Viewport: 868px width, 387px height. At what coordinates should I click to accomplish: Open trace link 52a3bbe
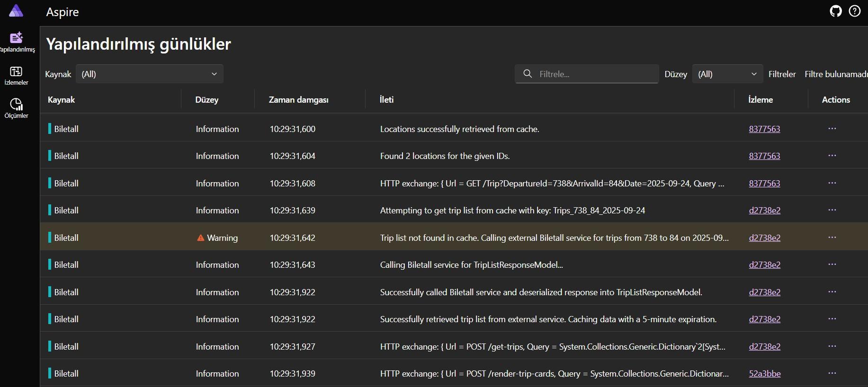[764, 374]
